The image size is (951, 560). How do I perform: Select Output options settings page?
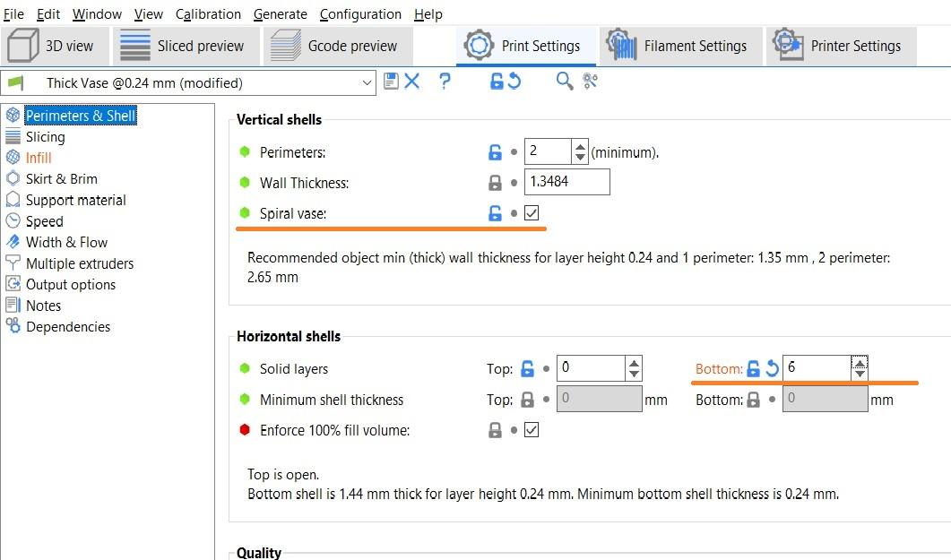coord(70,284)
